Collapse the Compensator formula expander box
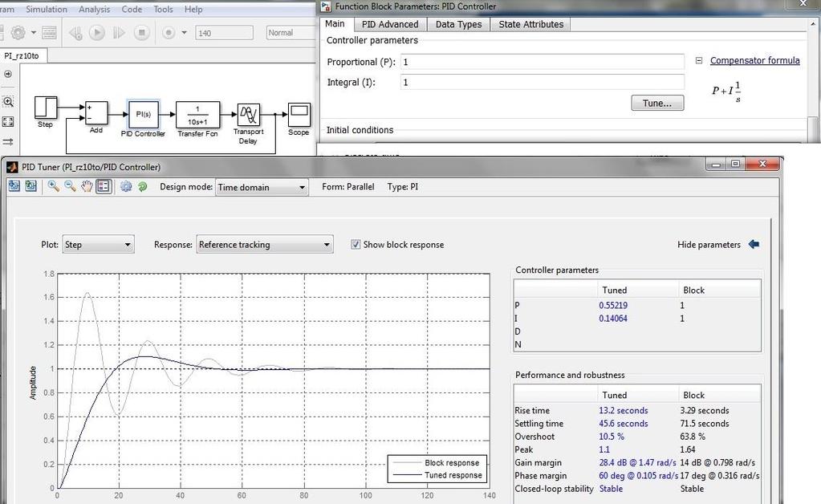This screenshot has width=821, height=504. (698, 61)
